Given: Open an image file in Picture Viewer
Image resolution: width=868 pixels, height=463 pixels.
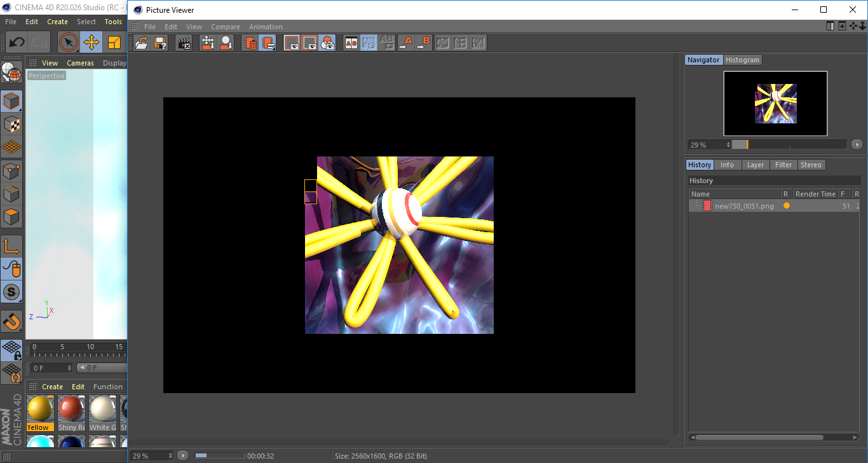Looking at the screenshot, I should 142,43.
